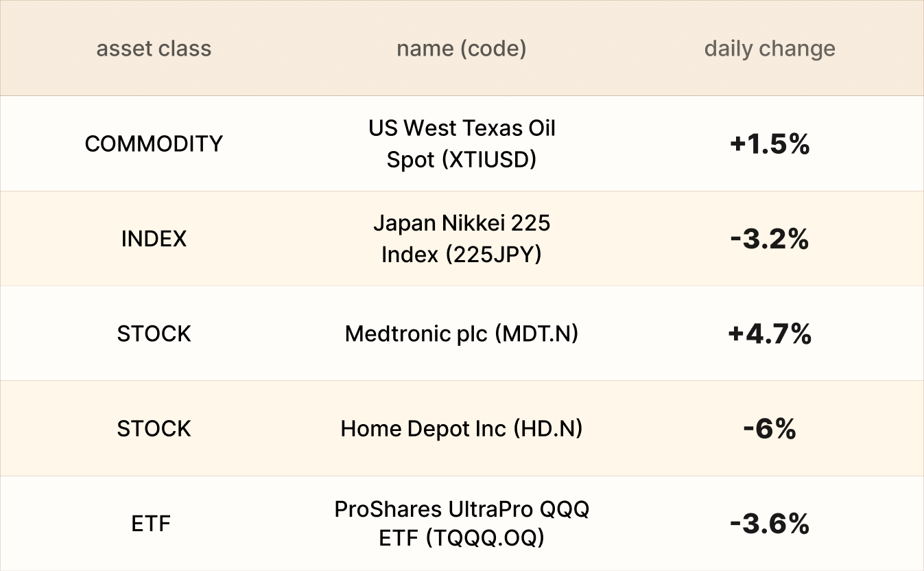Open Home Depot Inc (HD.N)
The height and width of the screenshot is (571, 924).
pyautogui.click(x=461, y=428)
